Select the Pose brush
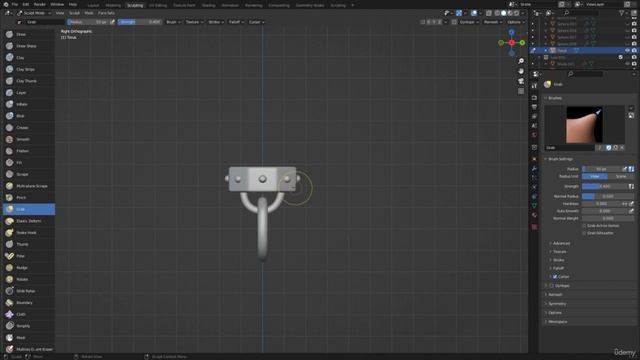Image resolution: width=640 pixels, height=360 pixels. pyautogui.click(x=29, y=256)
